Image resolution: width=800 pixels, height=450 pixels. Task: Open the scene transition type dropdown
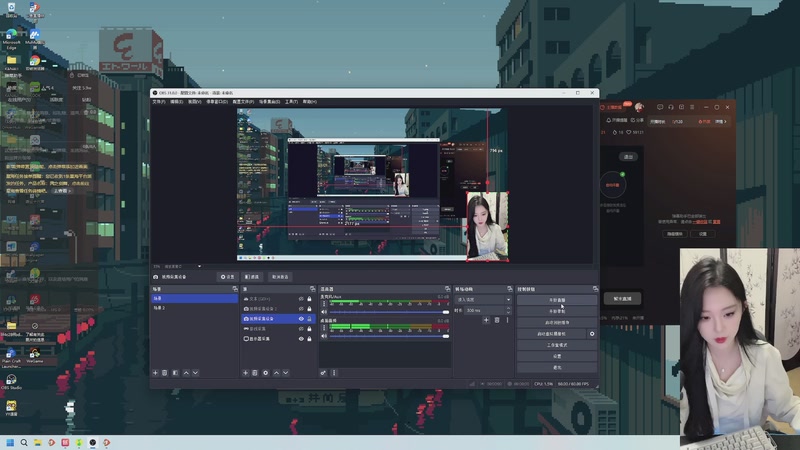(483, 299)
